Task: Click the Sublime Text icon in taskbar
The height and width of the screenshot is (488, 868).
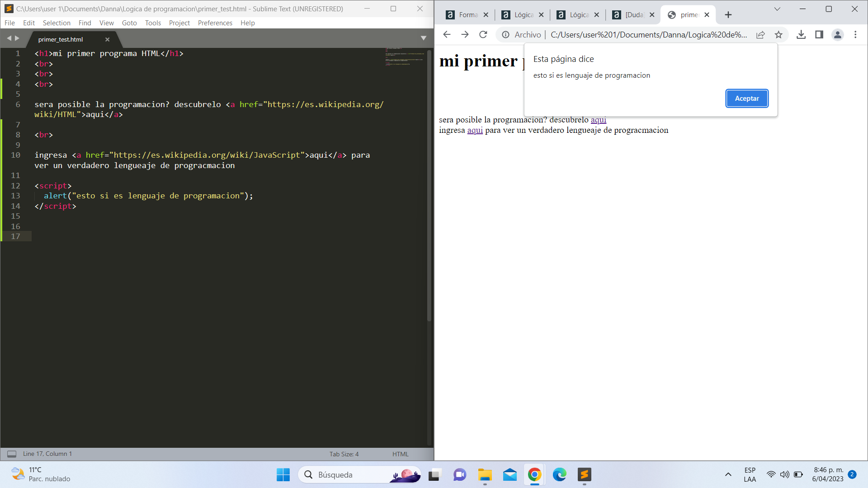Action: tap(585, 475)
